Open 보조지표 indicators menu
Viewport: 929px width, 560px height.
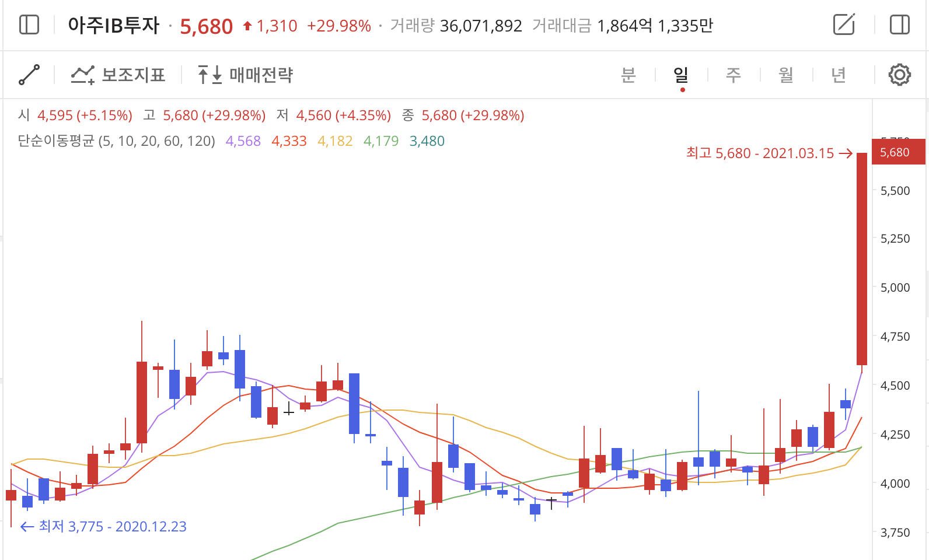click(118, 75)
